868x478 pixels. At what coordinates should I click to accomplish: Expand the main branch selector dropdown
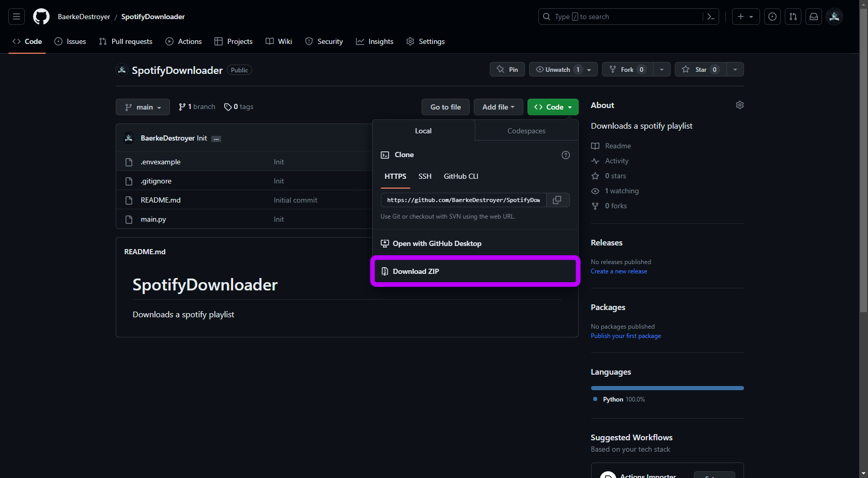pos(143,107)
